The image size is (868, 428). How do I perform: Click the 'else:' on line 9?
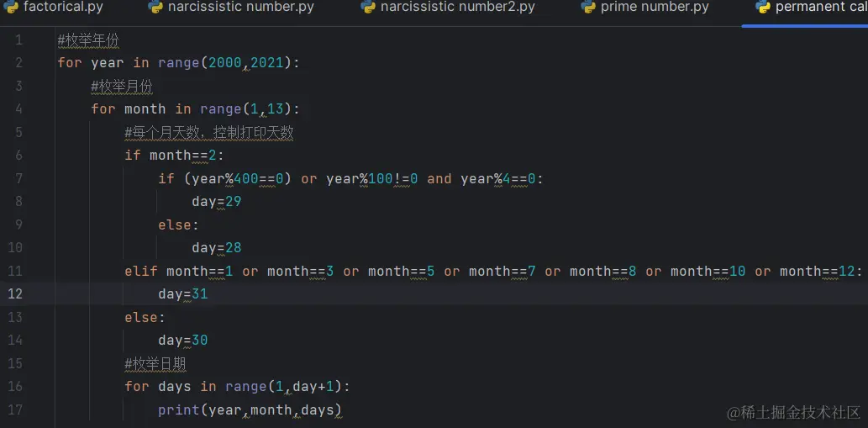tap(178, 225)
